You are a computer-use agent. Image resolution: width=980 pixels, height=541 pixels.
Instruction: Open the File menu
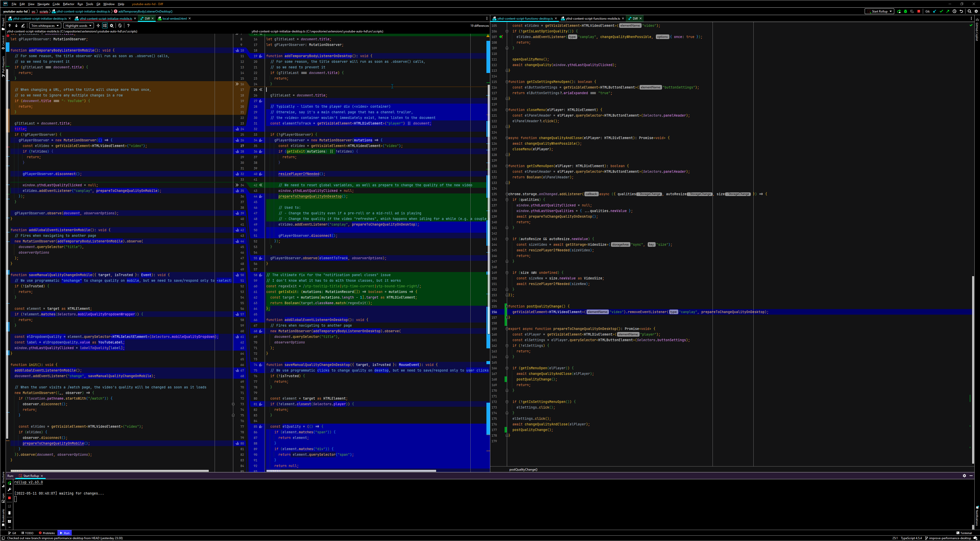[x=14, y=4]
